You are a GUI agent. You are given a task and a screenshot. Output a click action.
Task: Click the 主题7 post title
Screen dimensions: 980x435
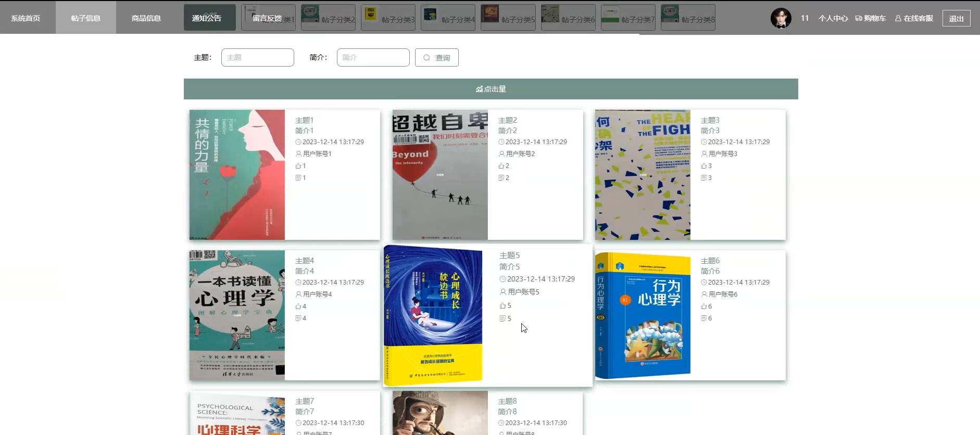pos(304,401)
